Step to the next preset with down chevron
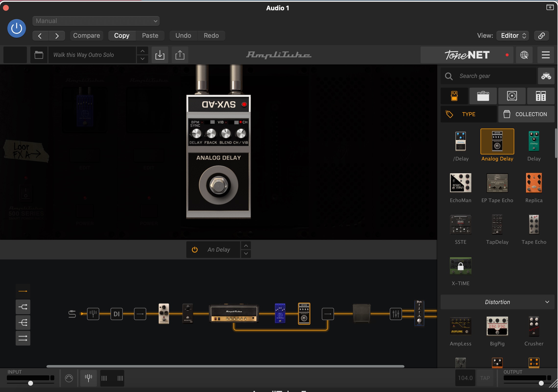This screenshot has width=558, height=392. pyautogui.click(x=143, y=59)
